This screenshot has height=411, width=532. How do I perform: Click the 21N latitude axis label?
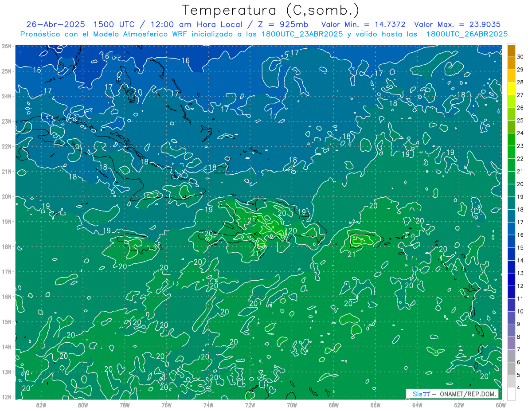(x=6, y=171)
